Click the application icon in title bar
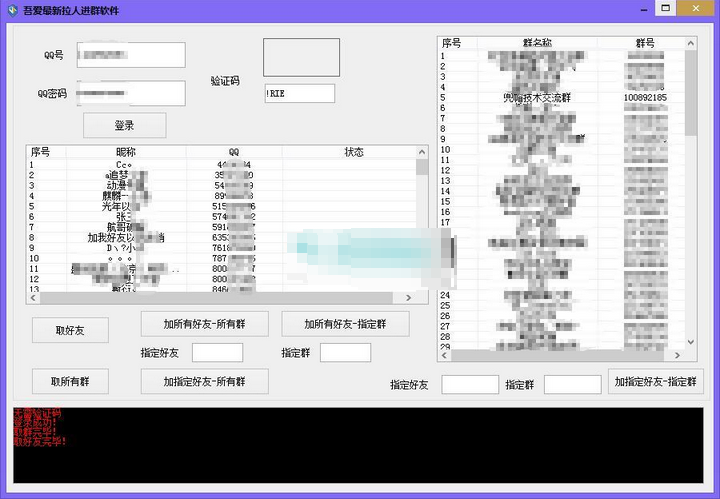Screen dimensions: 720x499 point(12,10)
